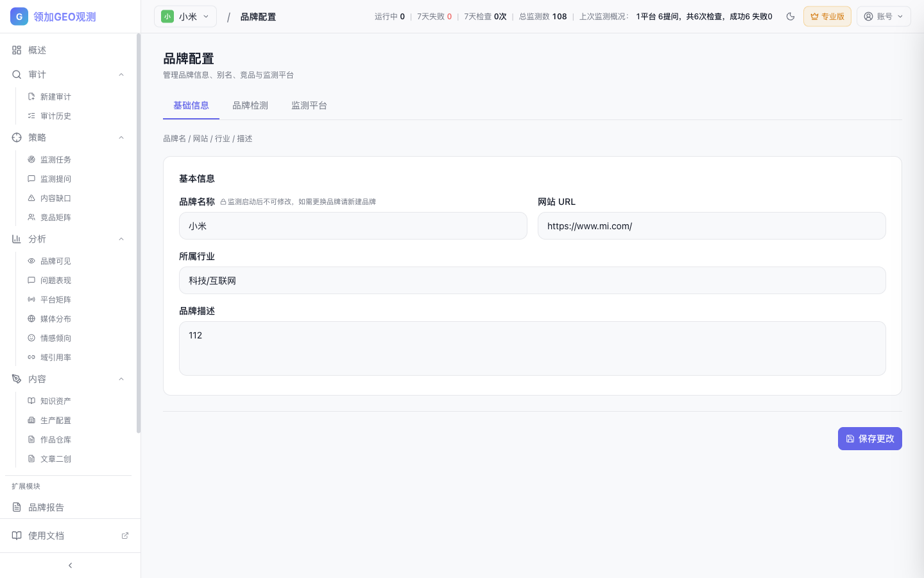The width and height of the screenshot is (924, 578).
Task: Open the 账号 account dropdown
Action: coord(884,17)
